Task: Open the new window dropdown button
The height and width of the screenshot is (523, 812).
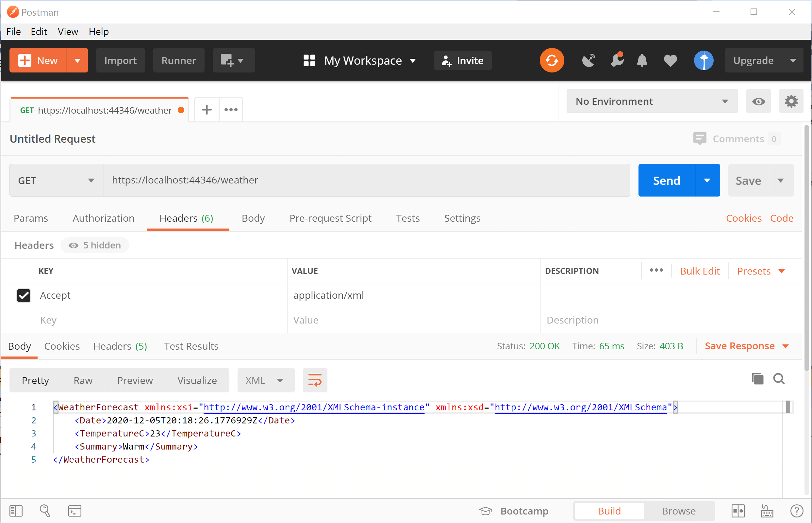Action: (234, 60)
